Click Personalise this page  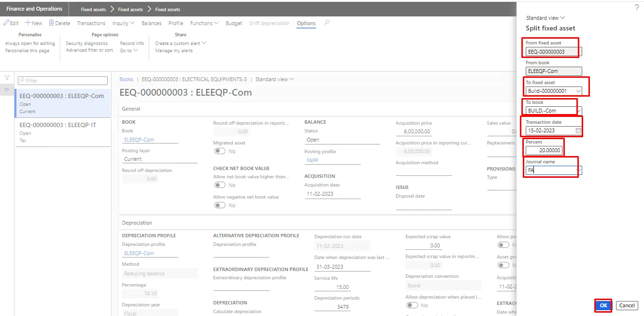pos(27,51)
